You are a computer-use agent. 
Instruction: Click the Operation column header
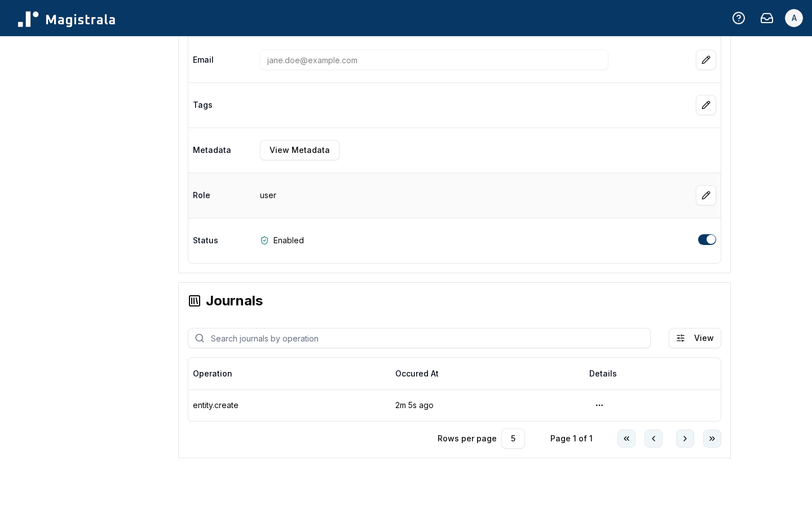tap(213, 374)
